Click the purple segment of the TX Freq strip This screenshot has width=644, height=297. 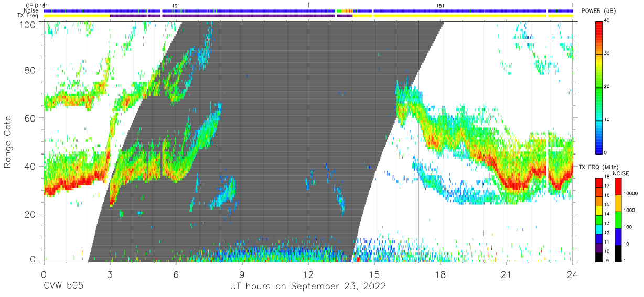(231, 16)
